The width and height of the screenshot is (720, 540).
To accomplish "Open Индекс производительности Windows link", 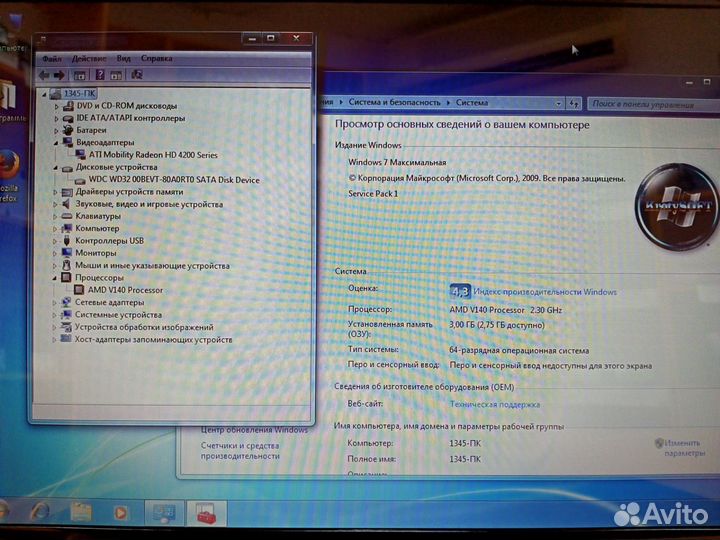I will pos(545,292).
